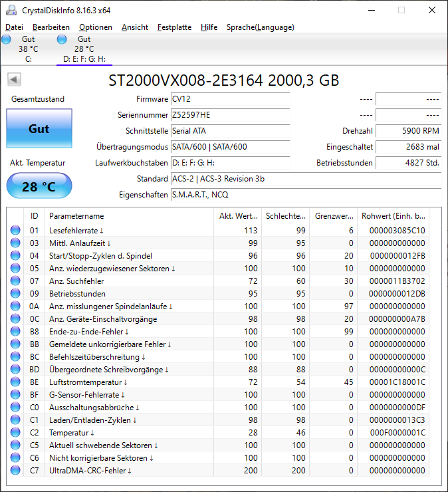The width and height of the screenshot is (448, 492).
Task: Click status orb in row ID 09 Betriebsstunden
Action: pos(15,293)
